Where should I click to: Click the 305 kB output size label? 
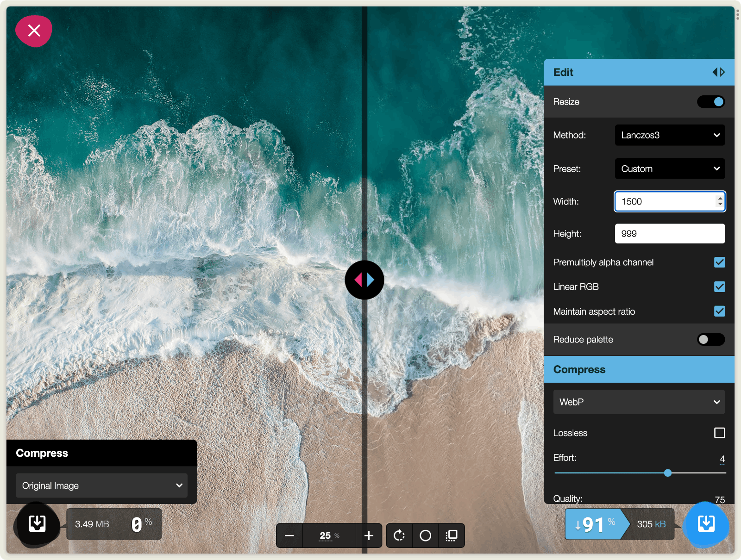pyautogui.click(x=651, y=524)
